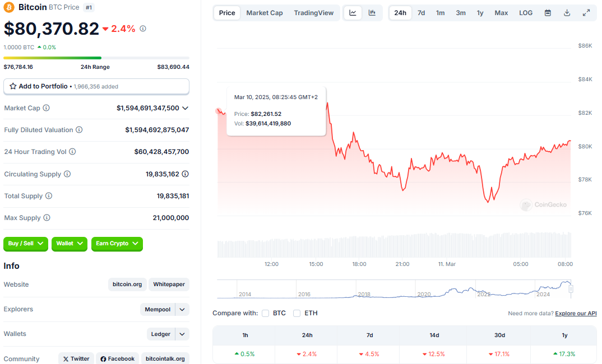
Task: Switch to candlestick chart icon
Action: coord(372,13)
